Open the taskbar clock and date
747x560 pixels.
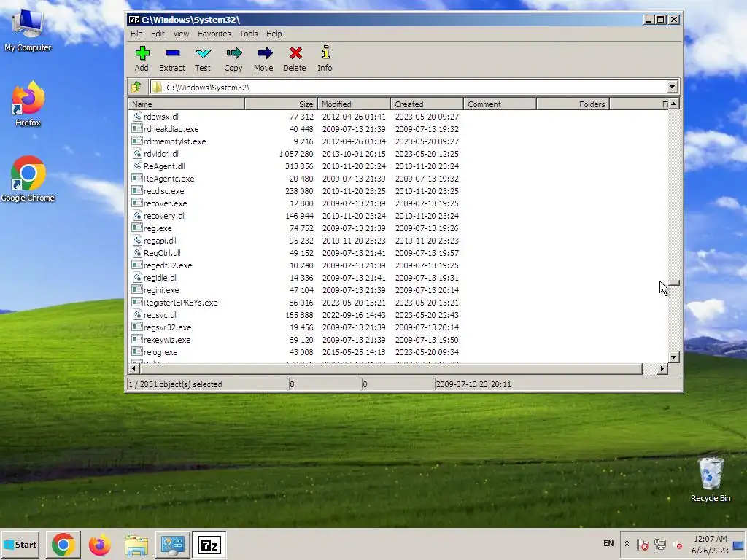click(710, 544)
